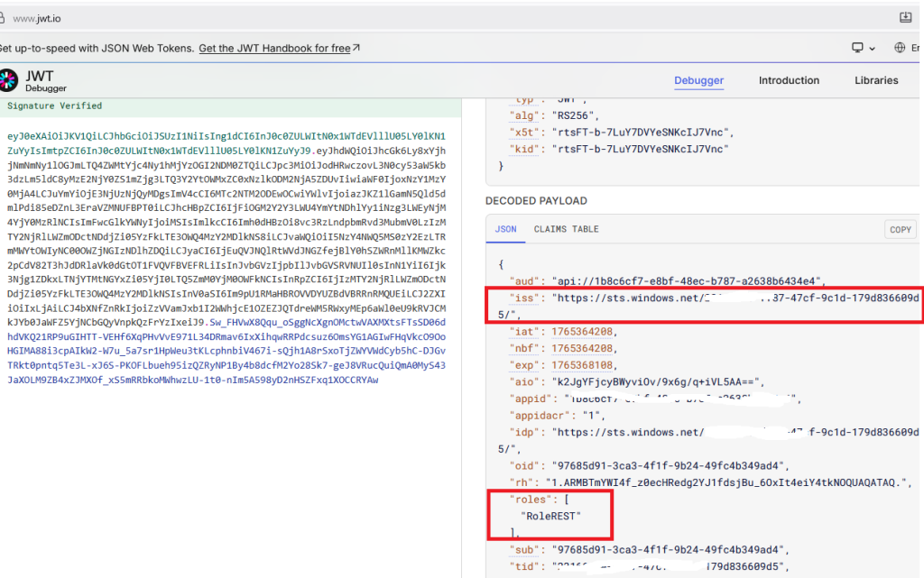Click the Signature Verified status banner

54,106
